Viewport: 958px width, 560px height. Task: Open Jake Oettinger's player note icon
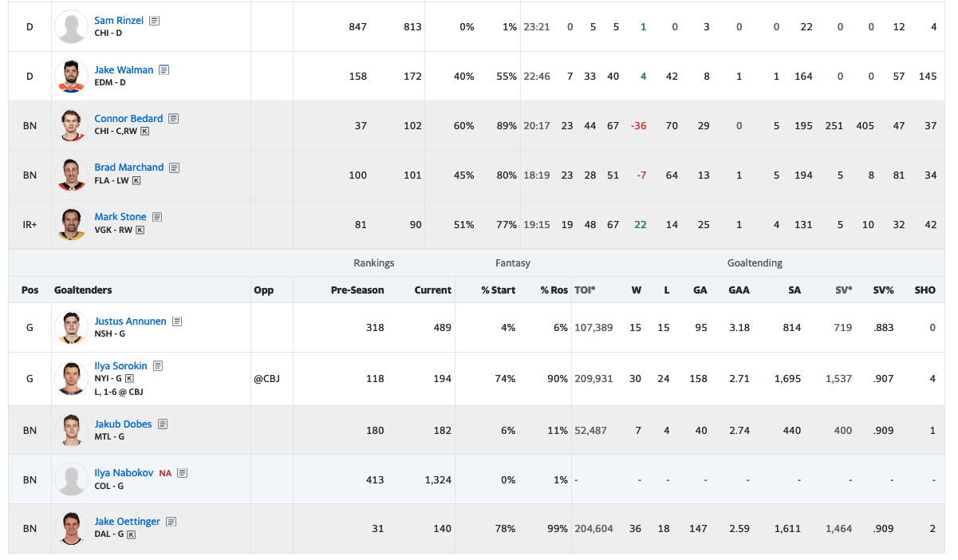point(171,522)
